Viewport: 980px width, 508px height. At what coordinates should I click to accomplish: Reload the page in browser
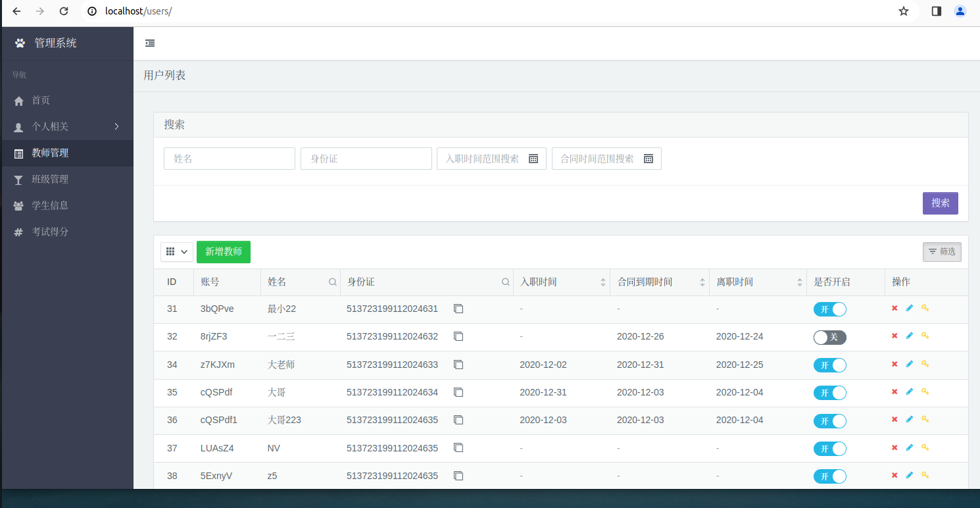point(64,11)
